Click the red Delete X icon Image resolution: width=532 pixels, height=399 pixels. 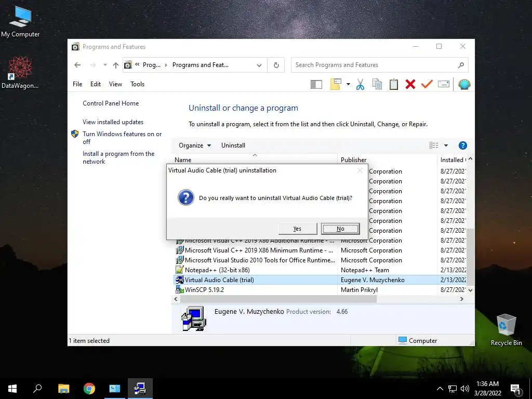[410, 84]
